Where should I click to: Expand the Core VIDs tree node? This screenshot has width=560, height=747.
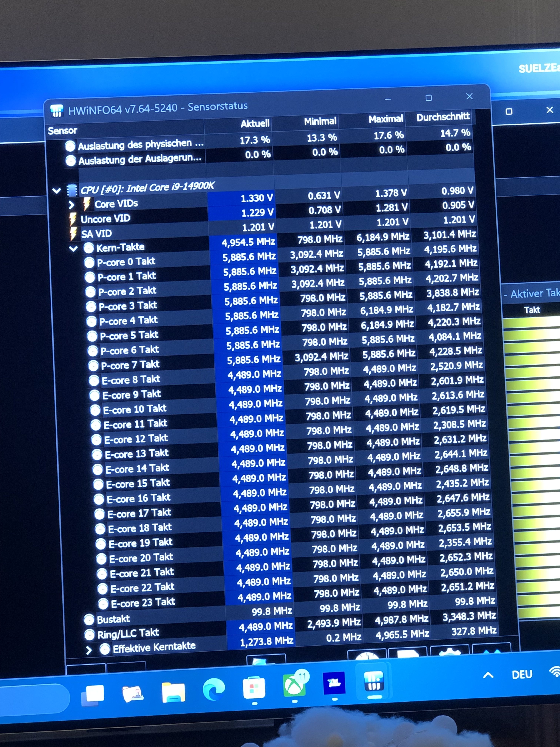tap(71, 205)
